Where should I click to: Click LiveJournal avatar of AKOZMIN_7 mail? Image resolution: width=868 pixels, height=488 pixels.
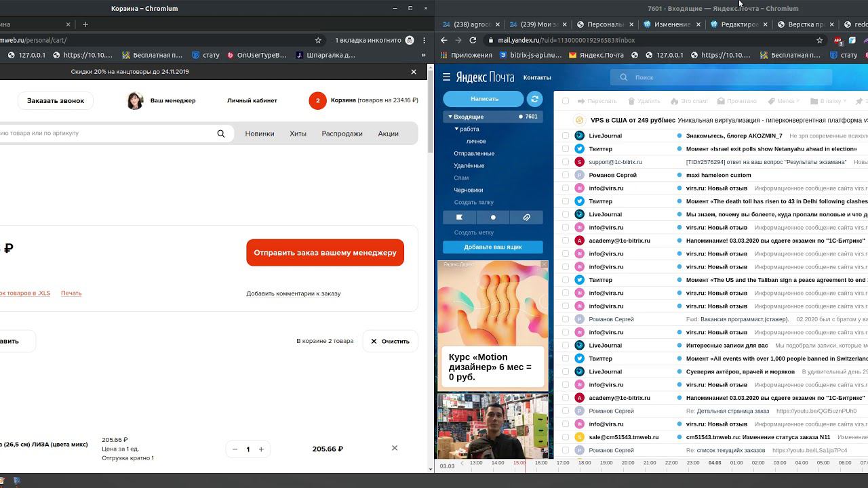(x=579, y=136)
